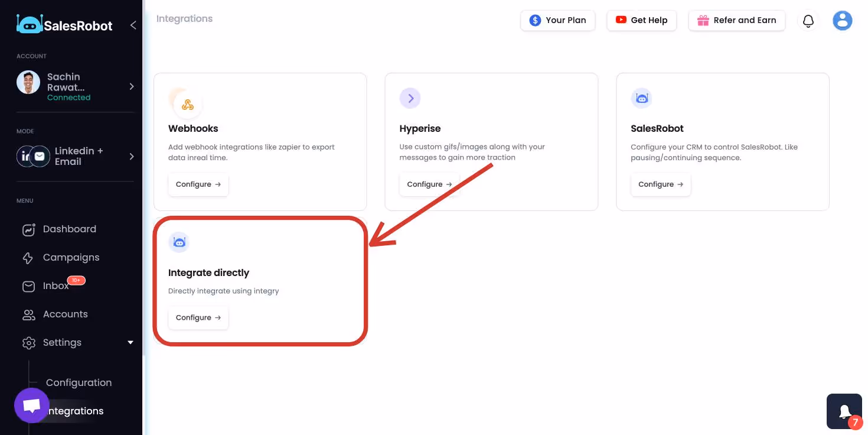
Task: Check Your Plan billing details
Action: pyautogui.click(x=557, y=20)
